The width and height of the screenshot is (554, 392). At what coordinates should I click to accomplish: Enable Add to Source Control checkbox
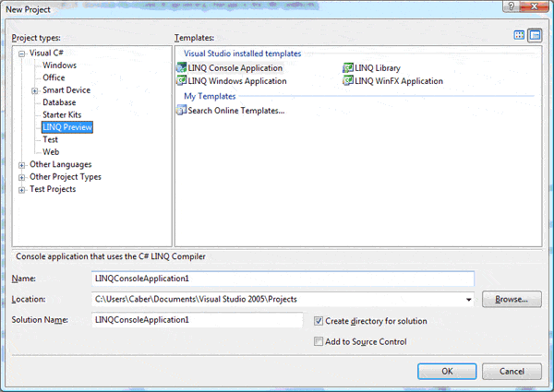coord(319,341)
